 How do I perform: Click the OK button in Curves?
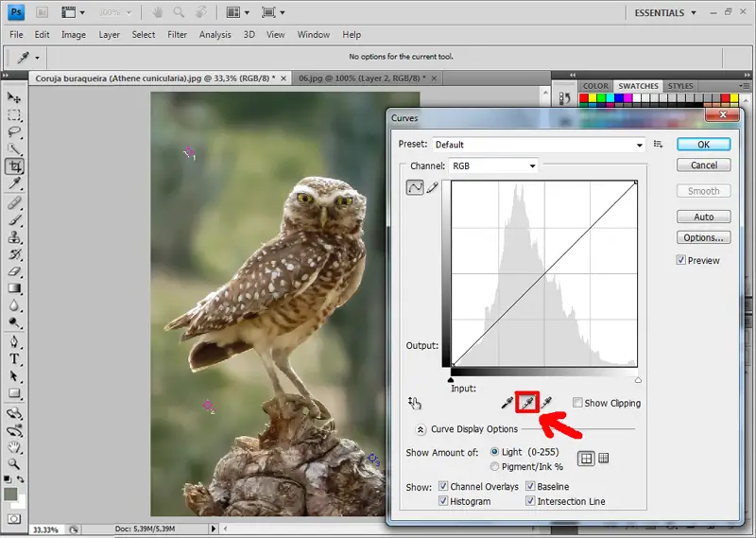(703, 145)
